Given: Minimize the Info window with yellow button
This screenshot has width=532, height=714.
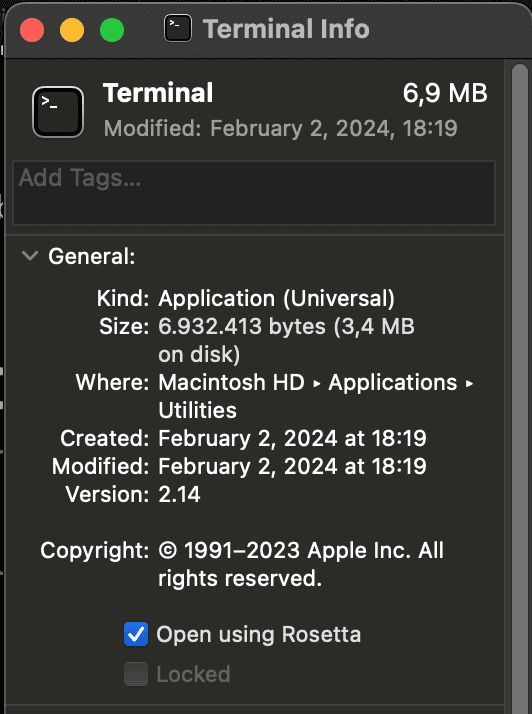Looking at the screenshot, I should click(x=72, y=30).
